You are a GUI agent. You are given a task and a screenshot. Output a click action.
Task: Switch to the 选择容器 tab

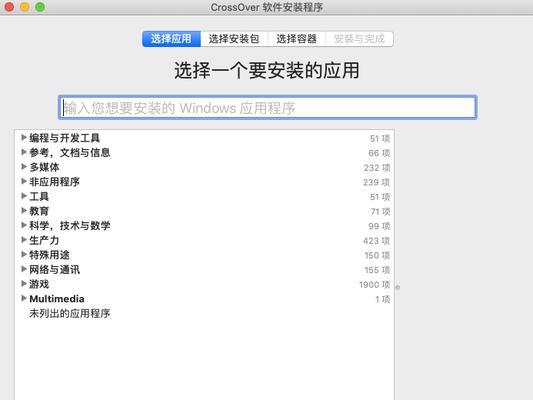point(296,39)
